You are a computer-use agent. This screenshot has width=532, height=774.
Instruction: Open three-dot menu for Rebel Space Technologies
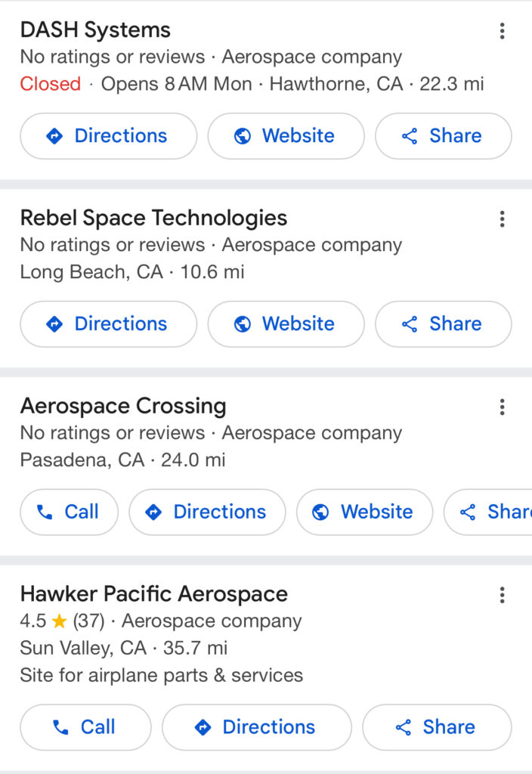pyautogui.click(x=502, y=218)
